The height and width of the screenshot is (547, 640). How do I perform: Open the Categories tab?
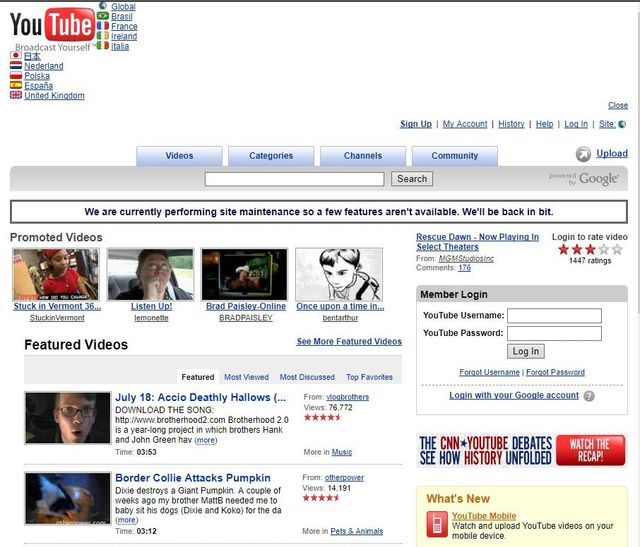(x=271, y=156)
